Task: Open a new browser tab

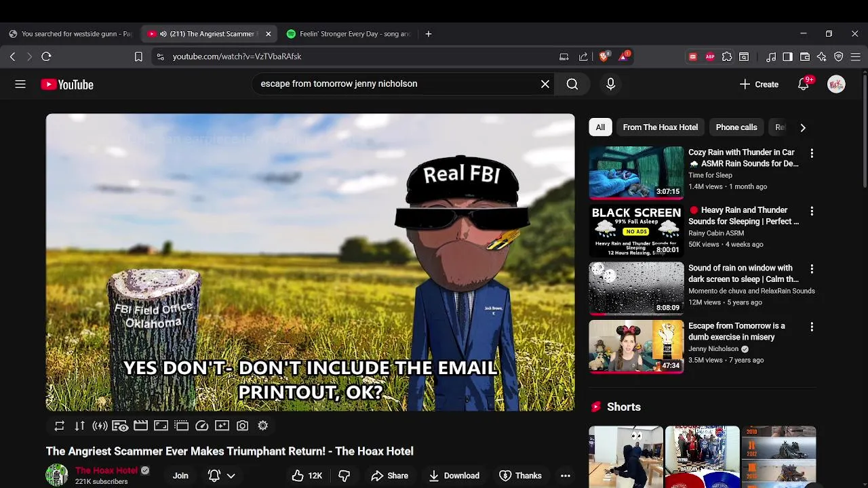Action: click(429, 34)
